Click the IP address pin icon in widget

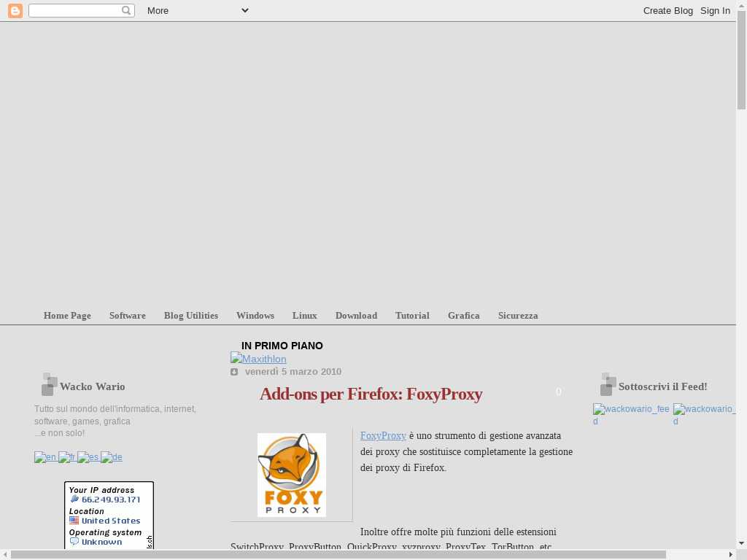coord(74,499)
